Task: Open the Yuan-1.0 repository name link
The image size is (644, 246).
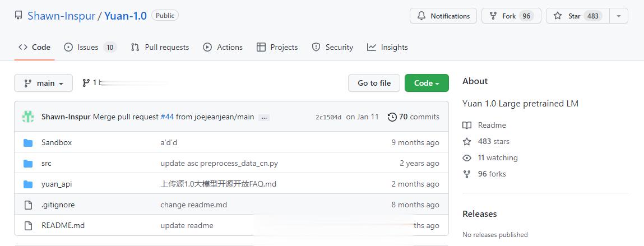Action: click(125, 16)
